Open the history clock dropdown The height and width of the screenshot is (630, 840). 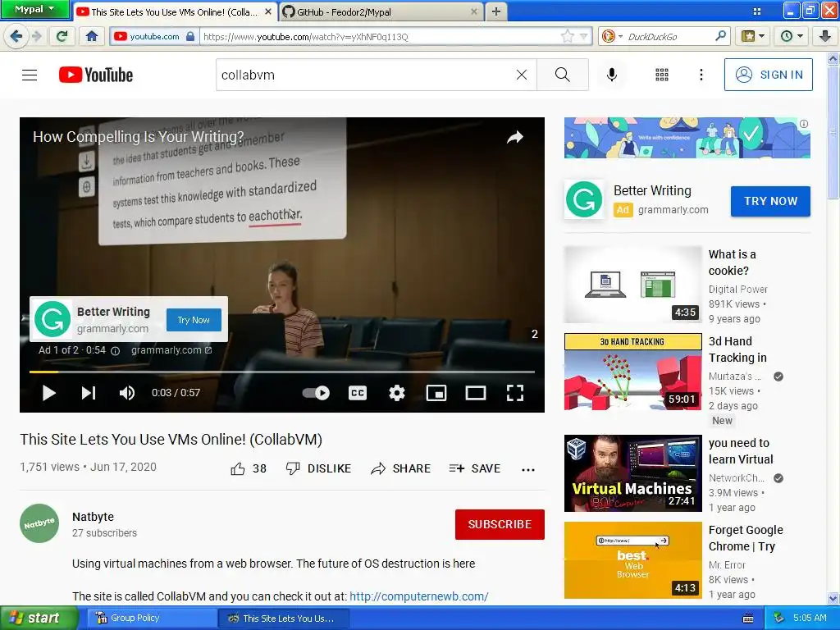tap(792, 36)
